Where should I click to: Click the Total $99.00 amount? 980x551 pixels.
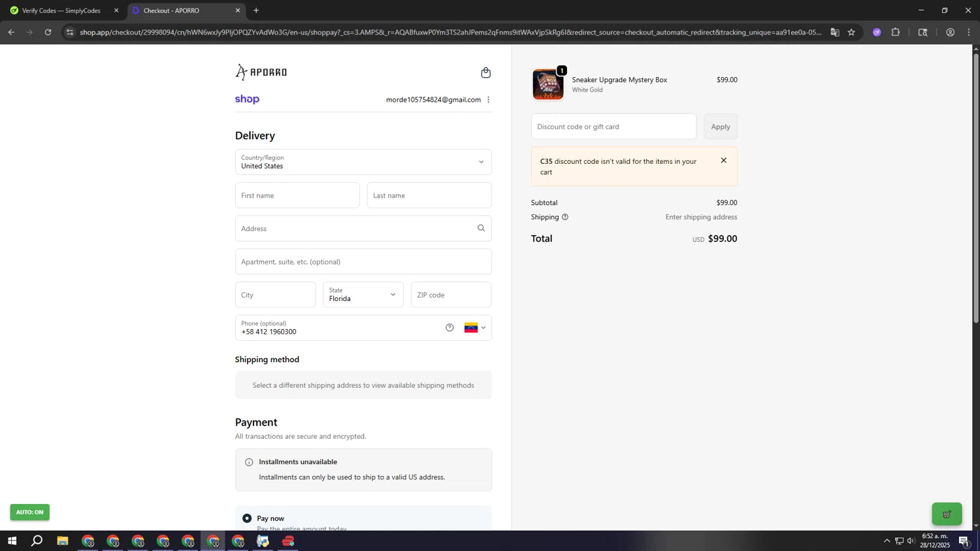pyautogui.click(x=723, y=239)
